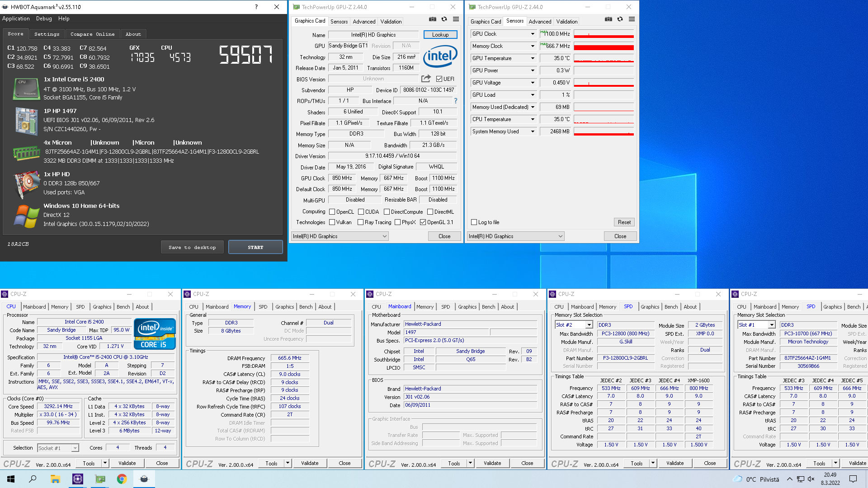Click Validate in first CPU-Z window

coord(127,463)
